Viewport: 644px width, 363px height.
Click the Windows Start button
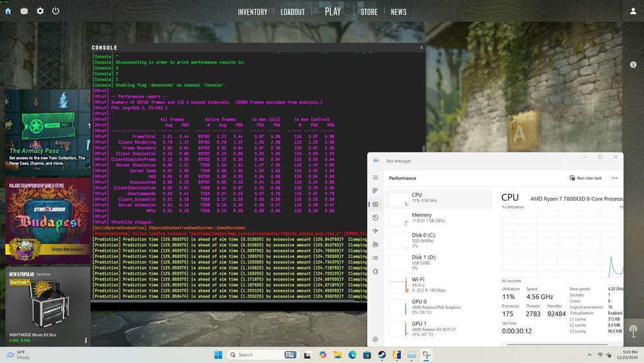[218, 355]
